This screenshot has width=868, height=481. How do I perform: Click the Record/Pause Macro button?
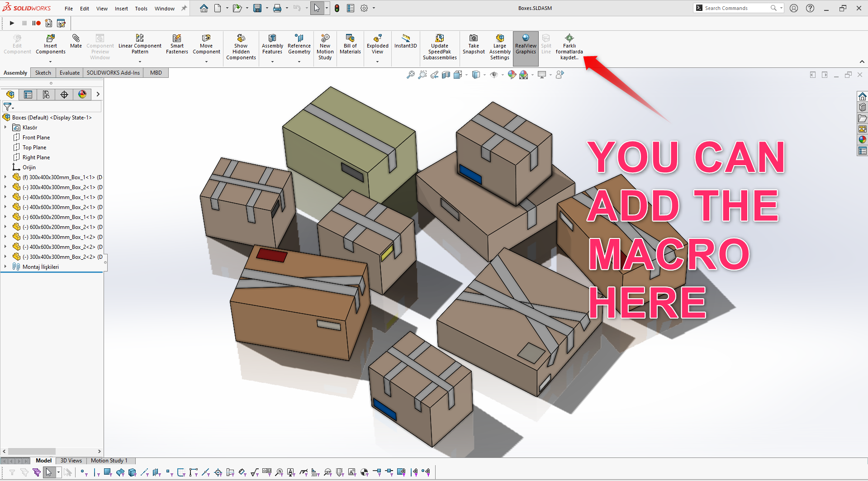[x=36, y=23]
